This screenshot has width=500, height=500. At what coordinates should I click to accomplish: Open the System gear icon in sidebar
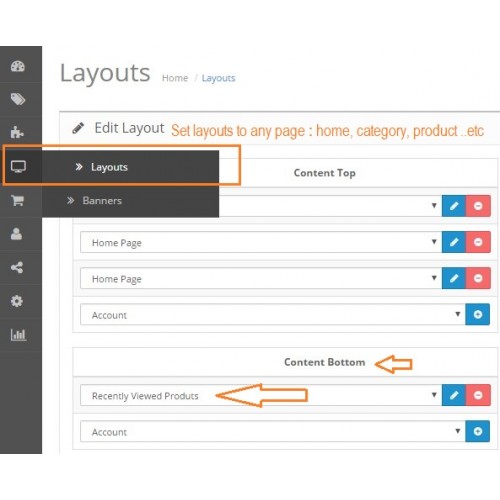coord(17,301)
